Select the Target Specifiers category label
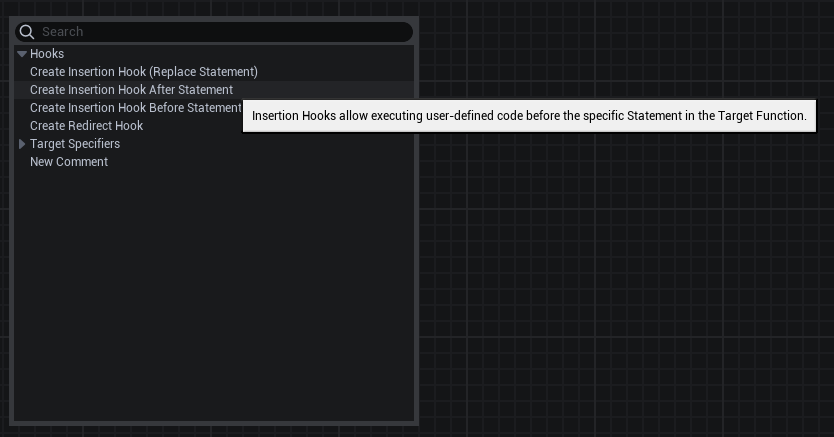The width and height of the screenshot is (834, 437). pos(75,144)
